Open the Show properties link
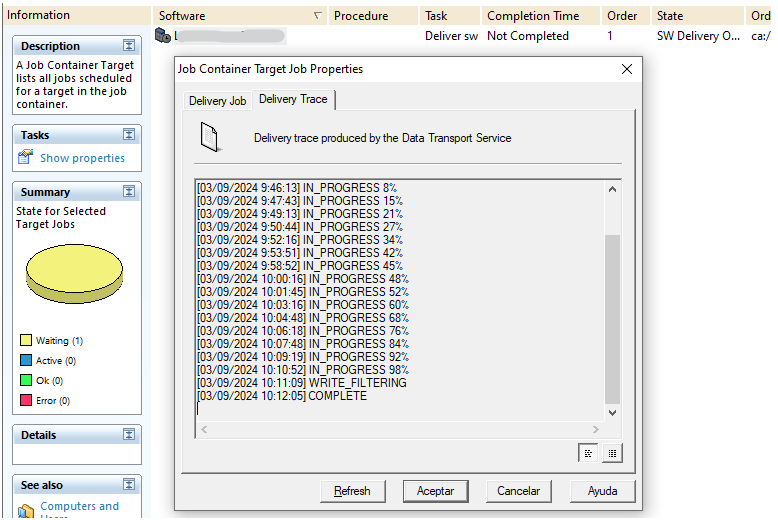The image size is (778, 520). tap(82, 158)
